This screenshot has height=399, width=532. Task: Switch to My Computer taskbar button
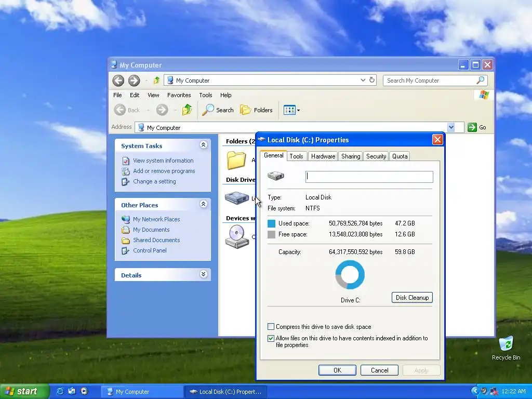click(x=142, y=392)
